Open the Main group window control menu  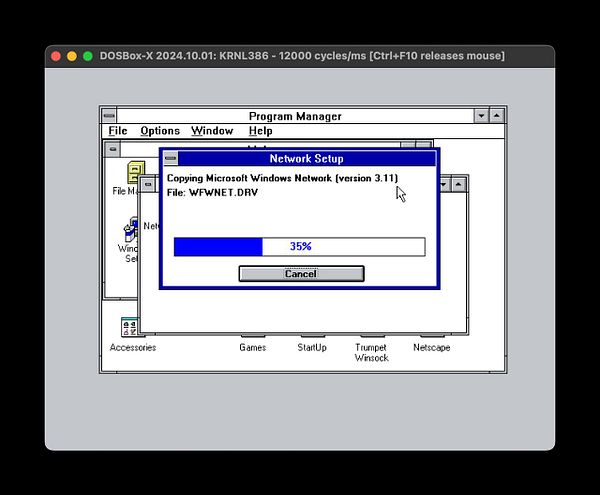(112, 149)
